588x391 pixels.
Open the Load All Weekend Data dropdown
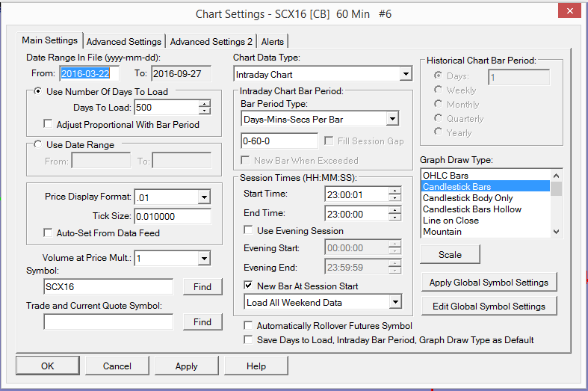[x=395, y=302]
